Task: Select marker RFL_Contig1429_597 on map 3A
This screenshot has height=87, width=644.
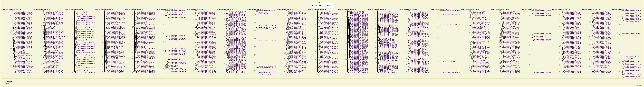Action: click(204, 11)
